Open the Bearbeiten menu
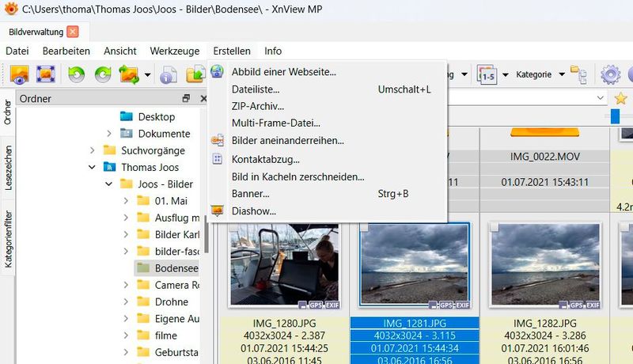The height and width of the screenshot is (364, 633). click(66, 51)
